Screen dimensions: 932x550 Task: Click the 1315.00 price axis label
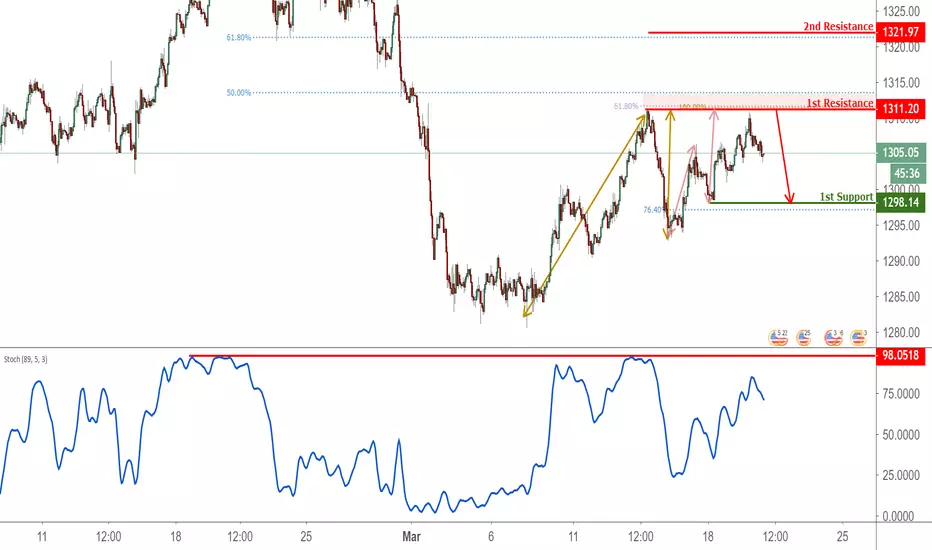point(900,82)
